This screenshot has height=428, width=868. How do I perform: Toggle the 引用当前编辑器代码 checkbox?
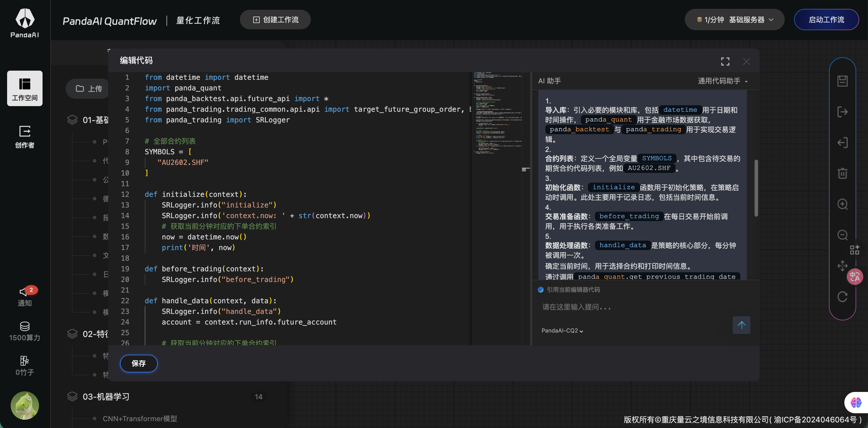pos(540,290)
